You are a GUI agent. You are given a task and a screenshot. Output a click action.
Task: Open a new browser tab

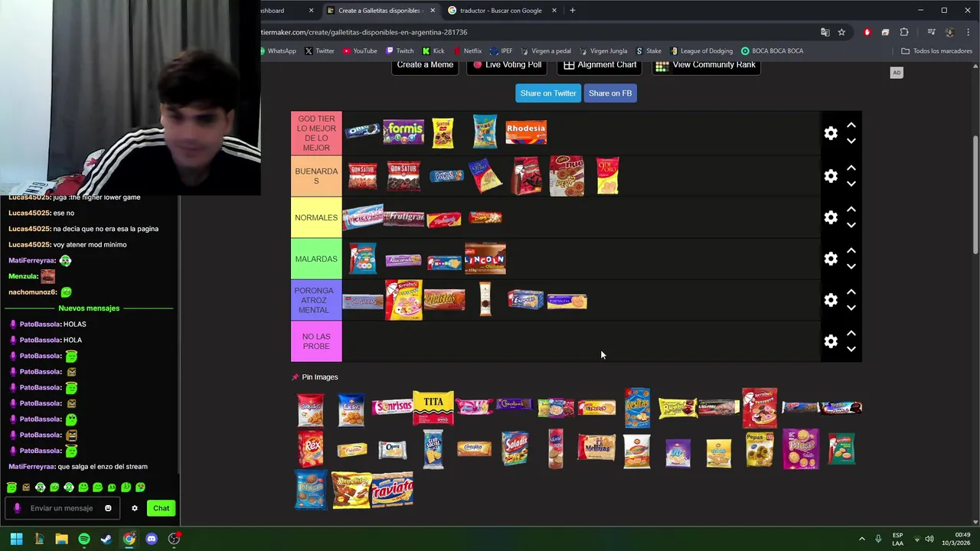(573, 11)
